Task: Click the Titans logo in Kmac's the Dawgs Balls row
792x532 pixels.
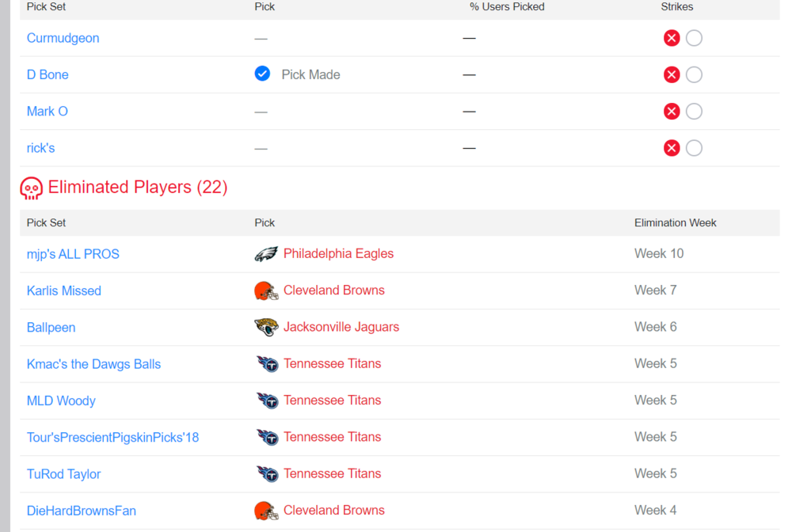Action: (x=267, y=363)
